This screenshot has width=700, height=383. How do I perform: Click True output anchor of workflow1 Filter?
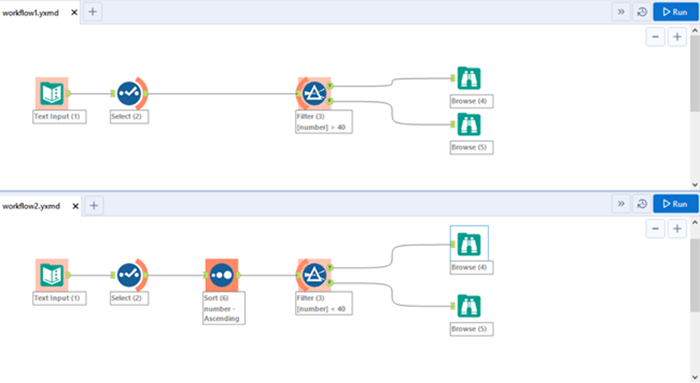[330, 85]
